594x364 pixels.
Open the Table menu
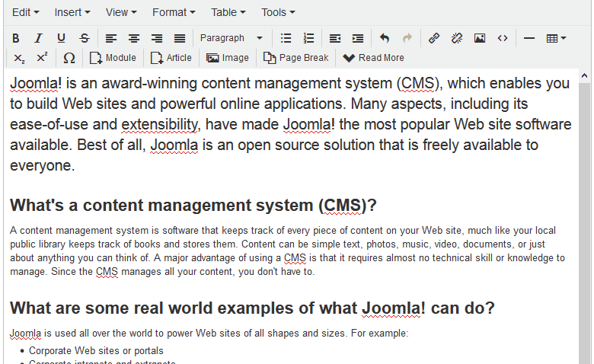click(x=228, y=12)
